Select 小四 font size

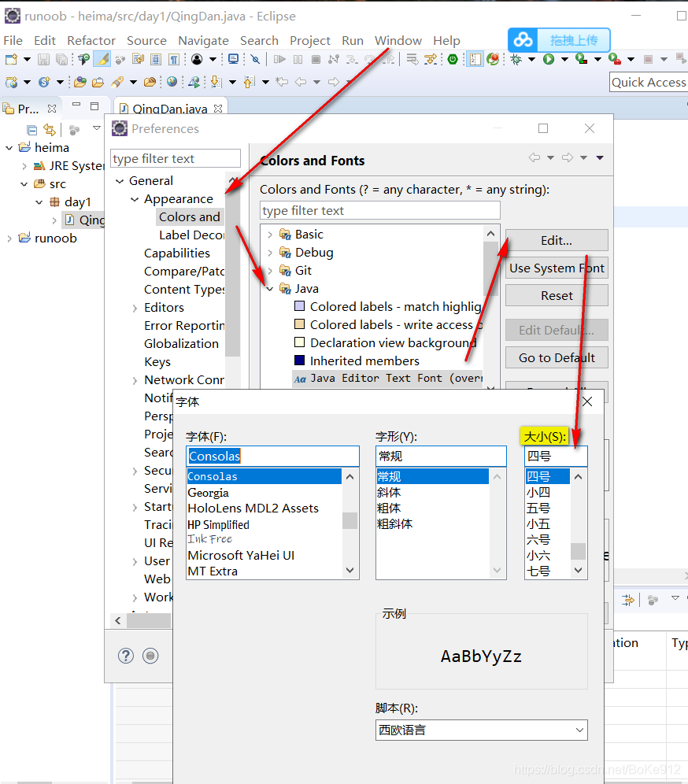tap(538, 493)
